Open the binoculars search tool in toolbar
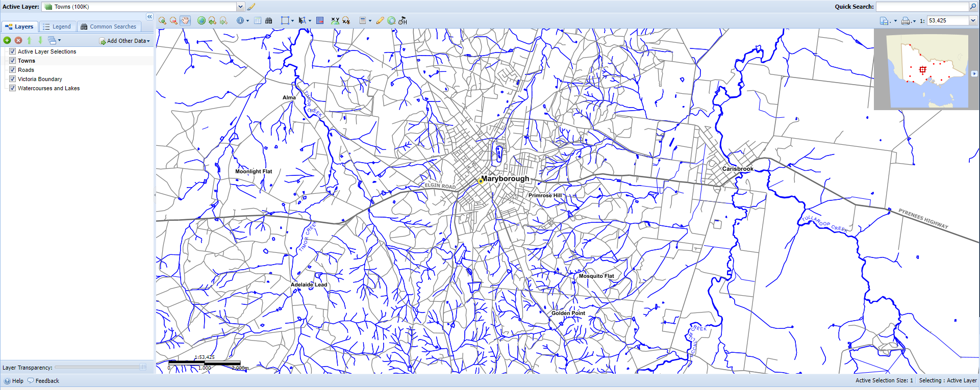This screenshot has width=980, height=390. coord(269,21)
